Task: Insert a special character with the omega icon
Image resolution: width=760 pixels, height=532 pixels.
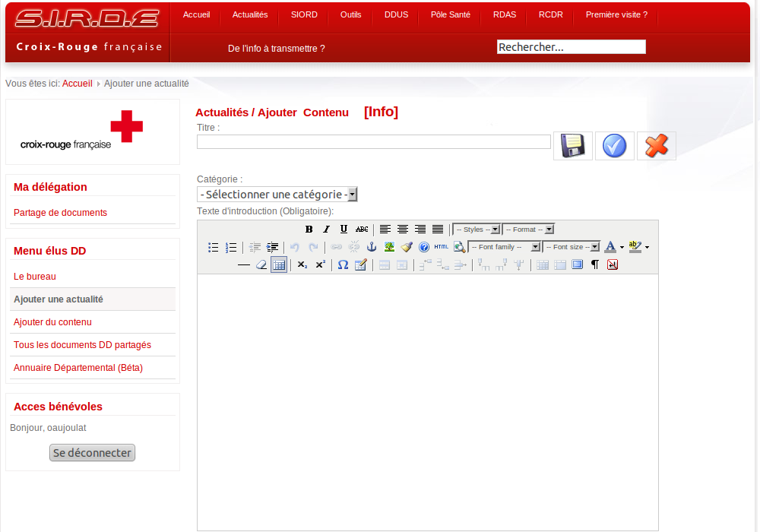Action: point(343,264)
